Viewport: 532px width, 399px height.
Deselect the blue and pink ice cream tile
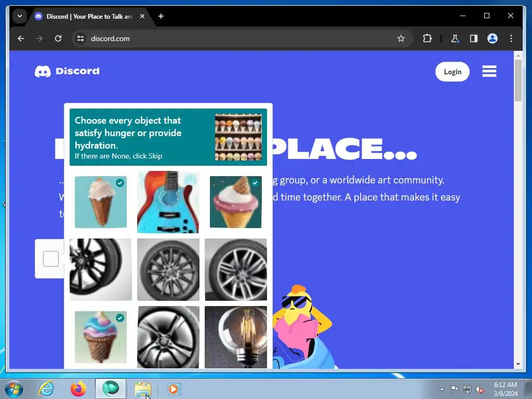(x=101, y=337)
